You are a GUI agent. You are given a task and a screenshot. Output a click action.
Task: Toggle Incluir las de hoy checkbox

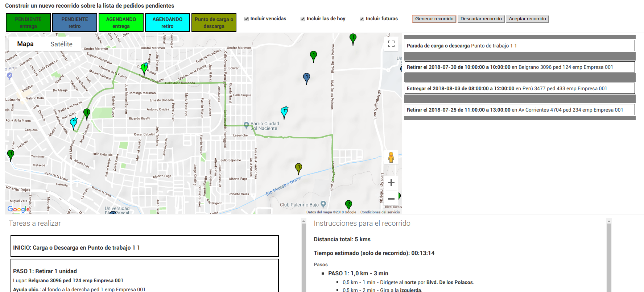(x=303, y=19)
